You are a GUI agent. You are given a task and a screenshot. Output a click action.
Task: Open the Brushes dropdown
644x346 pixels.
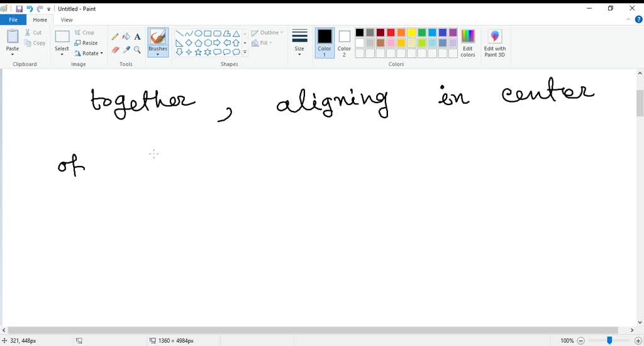[x=158, y=54]
